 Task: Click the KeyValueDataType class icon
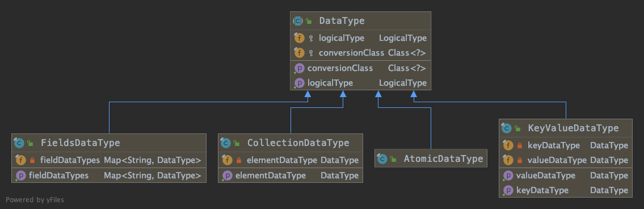506,128
